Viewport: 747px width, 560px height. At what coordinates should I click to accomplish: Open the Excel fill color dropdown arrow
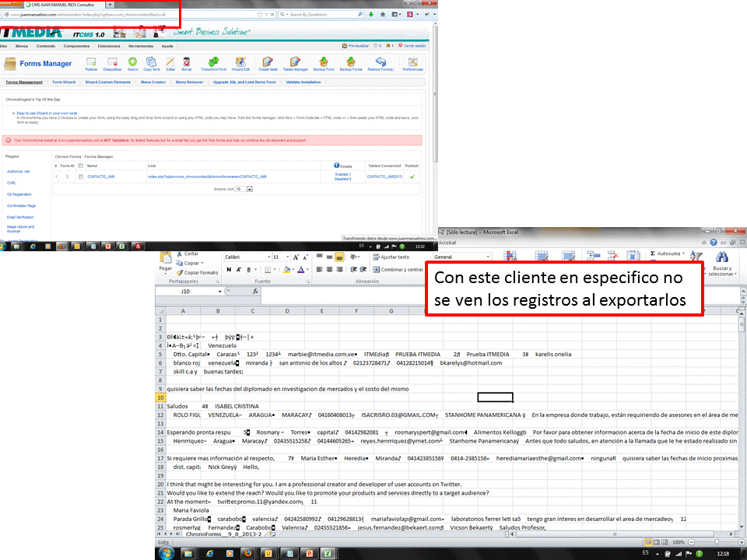[x=293, y=270]
